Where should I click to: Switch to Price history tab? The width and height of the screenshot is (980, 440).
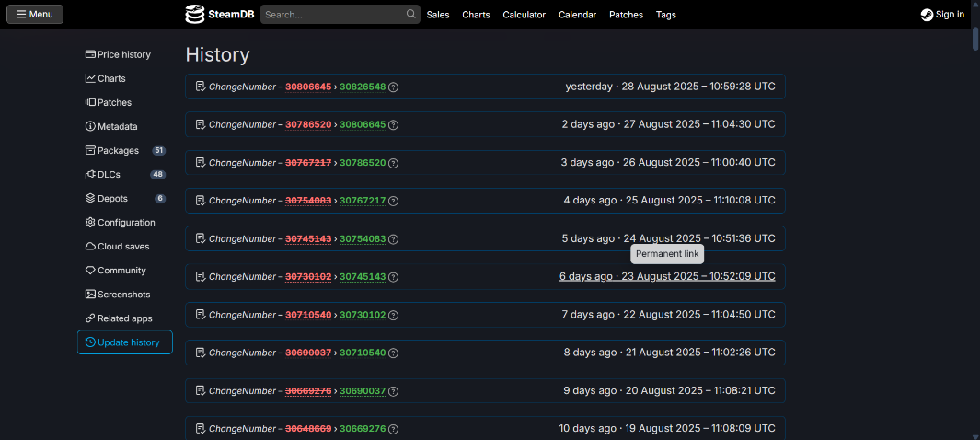coord(123,54)
